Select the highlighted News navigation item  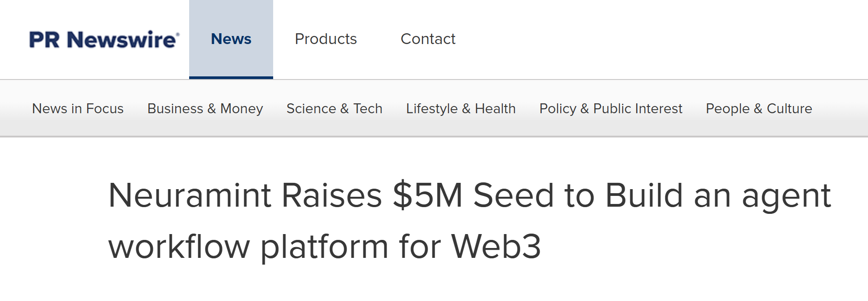(x=231, y=39)
